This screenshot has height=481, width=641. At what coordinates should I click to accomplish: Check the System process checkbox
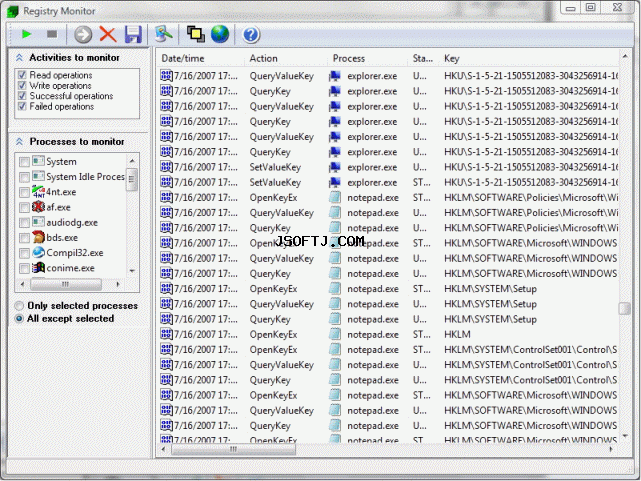(x=24, y=162)
